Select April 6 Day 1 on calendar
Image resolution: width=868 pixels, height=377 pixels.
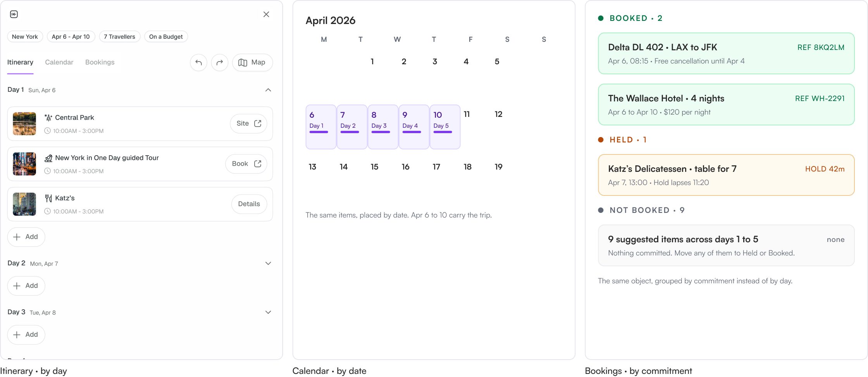click(321, 127)
